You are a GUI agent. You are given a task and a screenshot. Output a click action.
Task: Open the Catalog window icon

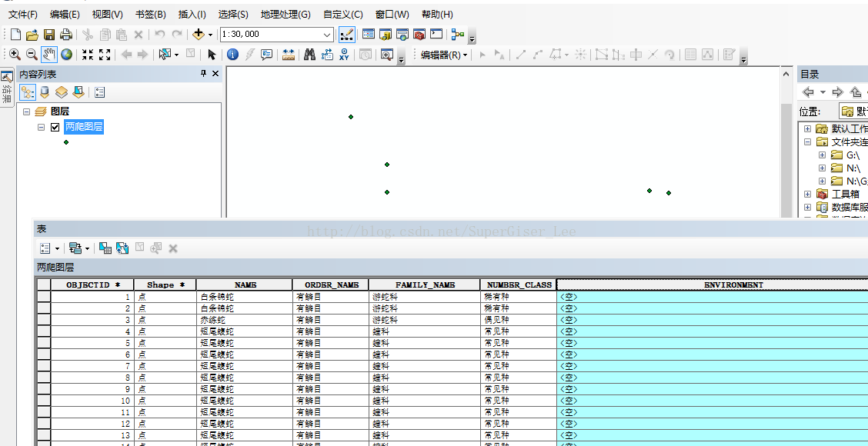coord(386,35)
